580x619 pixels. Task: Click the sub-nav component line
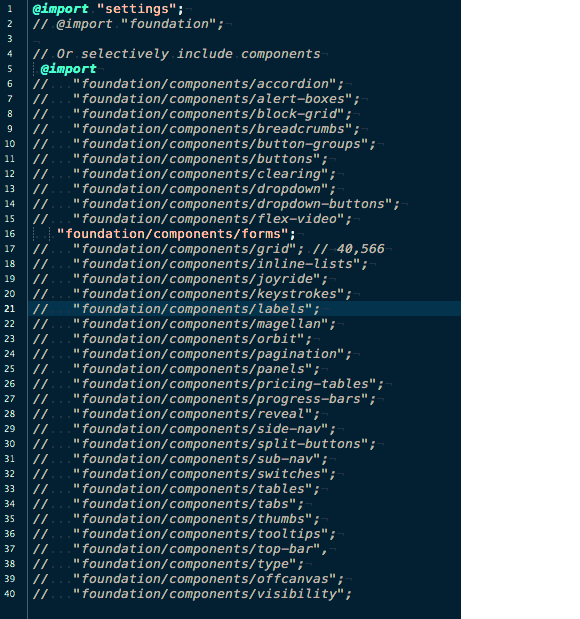(x=181, y=459)
